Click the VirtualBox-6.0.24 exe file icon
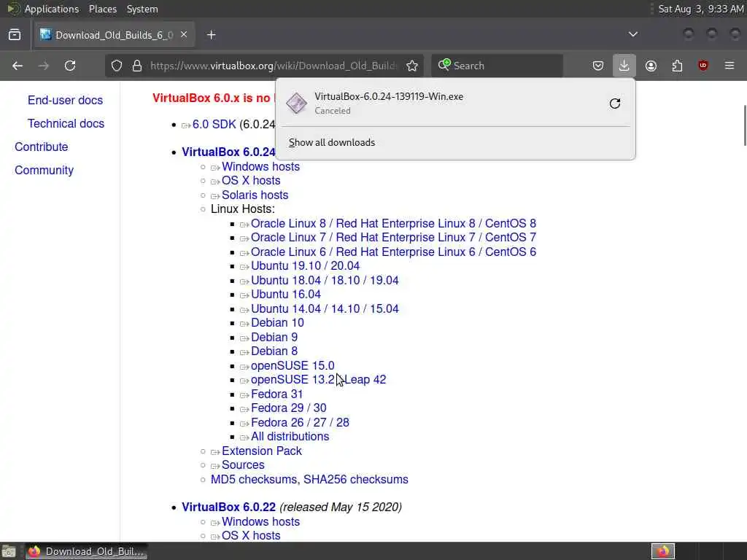Image resolution: width=747 pixels, height=560 pixels. (x=296, y=104)
